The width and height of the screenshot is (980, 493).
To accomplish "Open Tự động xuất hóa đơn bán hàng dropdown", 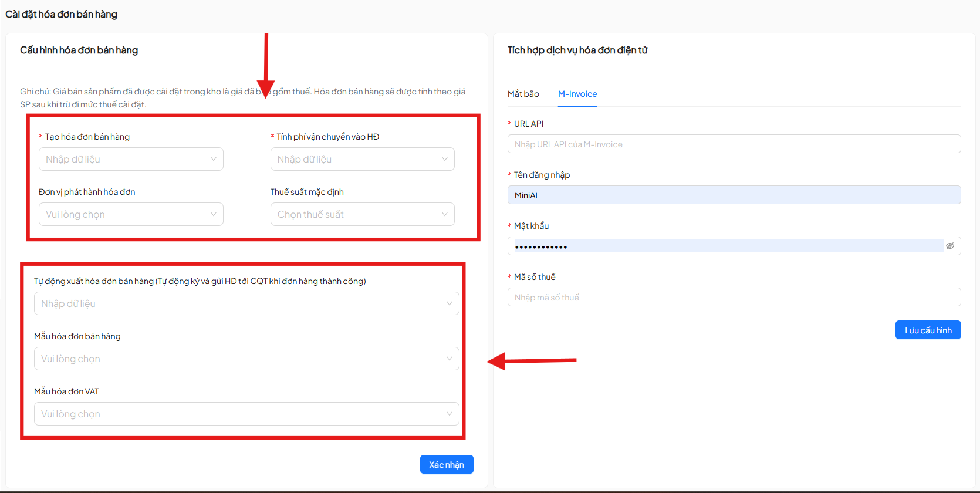I will [246, 303].
